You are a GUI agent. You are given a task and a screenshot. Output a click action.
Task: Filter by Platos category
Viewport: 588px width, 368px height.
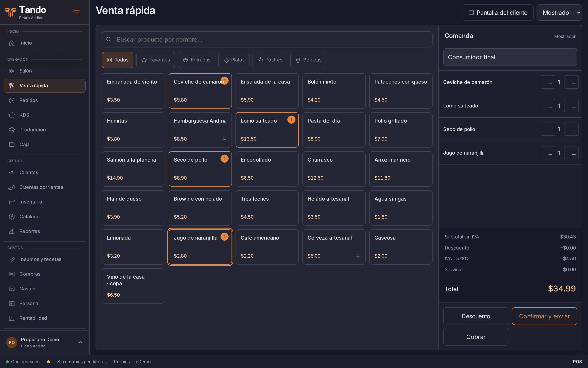[x=234, y=60]
